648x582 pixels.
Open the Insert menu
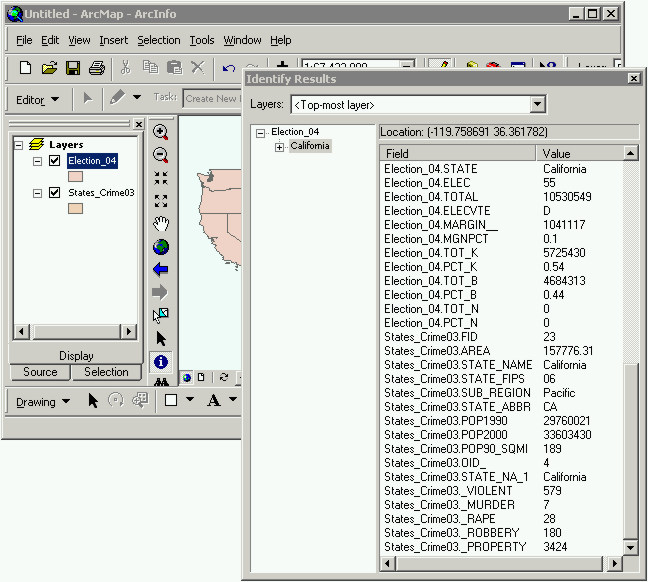point(114,40)
